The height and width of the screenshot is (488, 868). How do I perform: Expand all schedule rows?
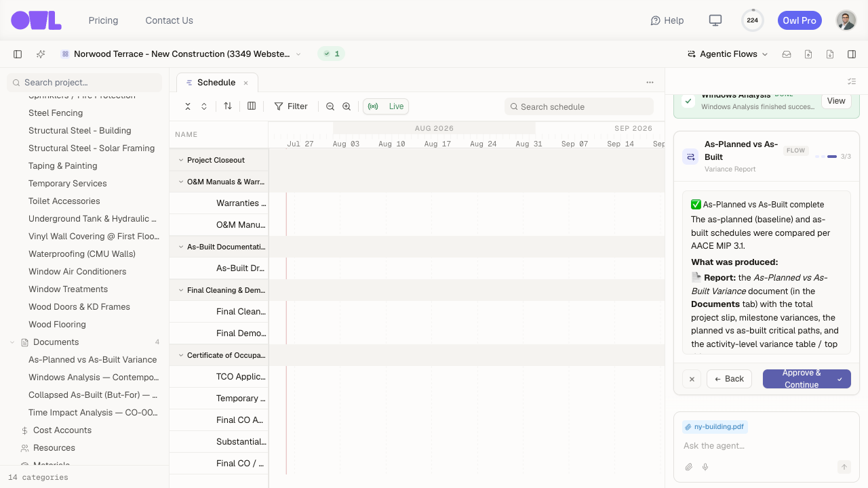click(204, 106)
